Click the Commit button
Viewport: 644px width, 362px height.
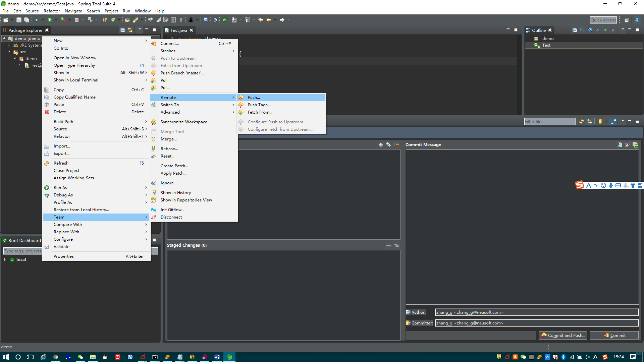[x=614, y=335]
